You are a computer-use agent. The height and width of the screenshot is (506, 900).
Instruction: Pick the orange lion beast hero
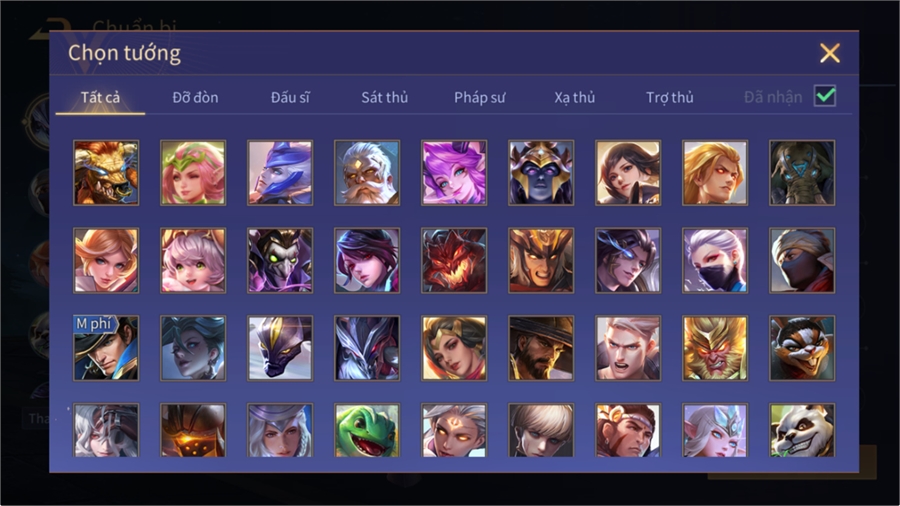(x=106, y=173)
